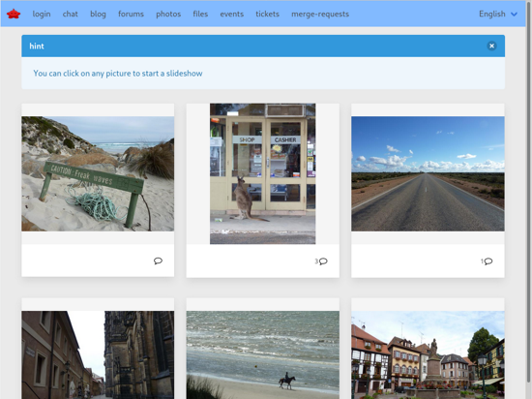The image size is (532, 399).
Task: Start slideshow from the Freak waves beach photo
Action: pyautogui.click(x=98, y=174)
